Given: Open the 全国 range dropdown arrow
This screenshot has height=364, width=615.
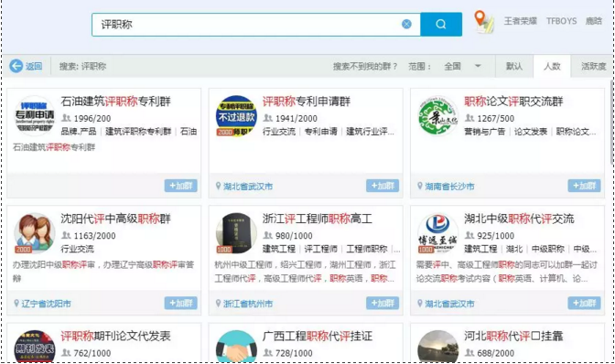Looking at the screenshot, I should pyautogui.click(x=478, y=66).
